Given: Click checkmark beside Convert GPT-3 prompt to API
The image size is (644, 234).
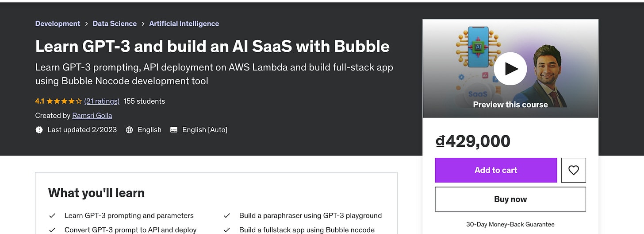Looking at the screenshot, I should click(52, 230).
